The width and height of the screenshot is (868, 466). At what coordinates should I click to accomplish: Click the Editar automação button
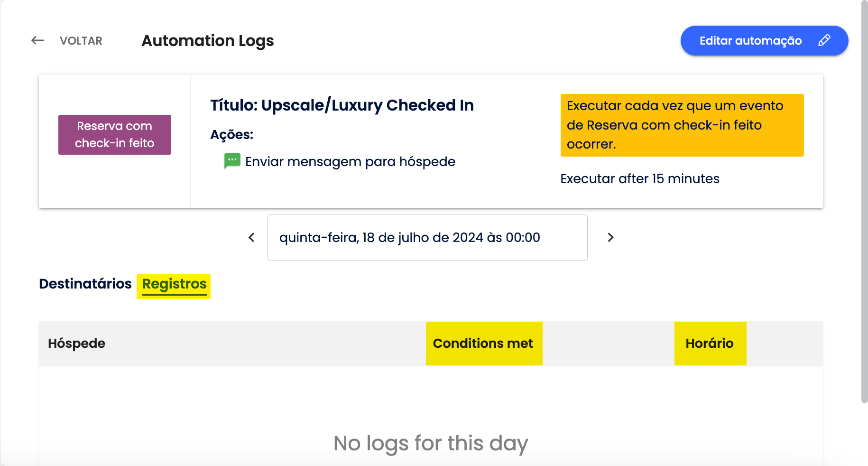750,41
